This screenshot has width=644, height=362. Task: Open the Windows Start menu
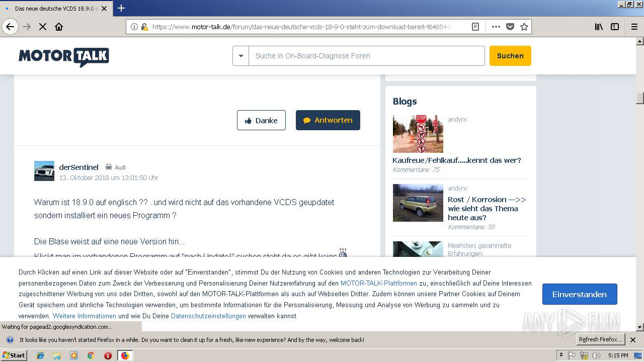pos(14,355)
